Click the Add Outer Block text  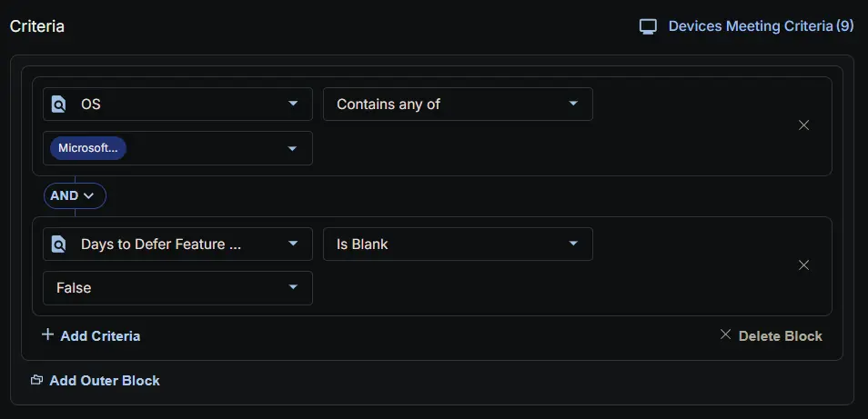(105, 381)
